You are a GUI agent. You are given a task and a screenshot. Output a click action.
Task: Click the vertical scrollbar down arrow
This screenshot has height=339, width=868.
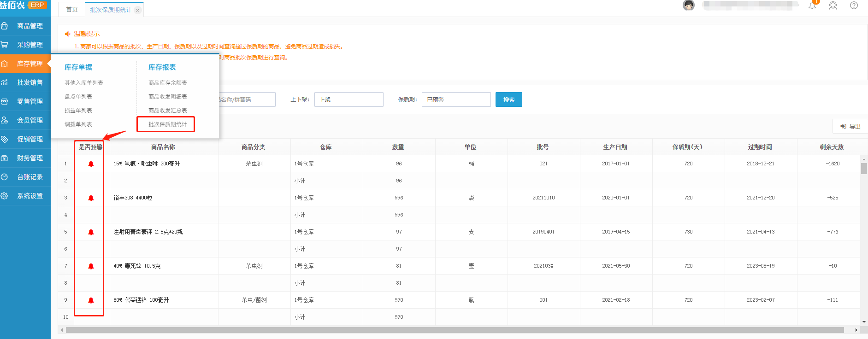[x=864, y=322]
